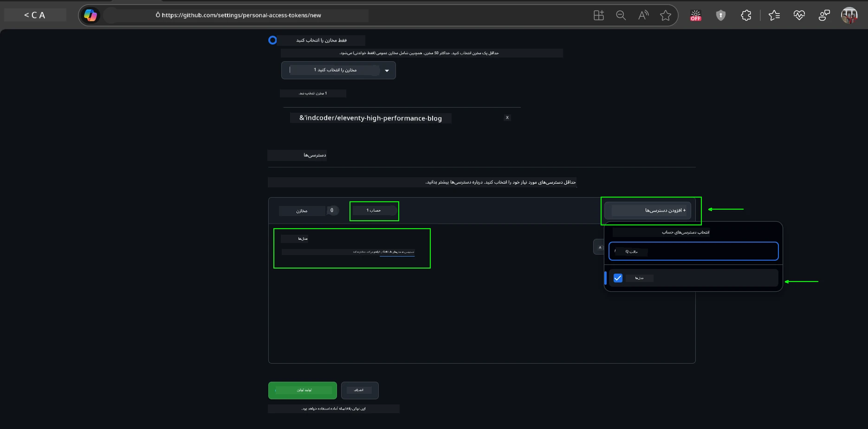Click the Copilot icon in address bar

point(91,15)
